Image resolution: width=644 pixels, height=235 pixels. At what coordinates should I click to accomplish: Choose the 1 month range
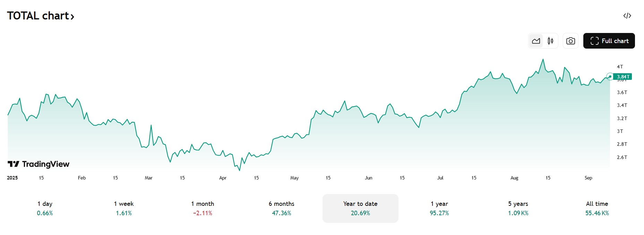coord(203,208)
